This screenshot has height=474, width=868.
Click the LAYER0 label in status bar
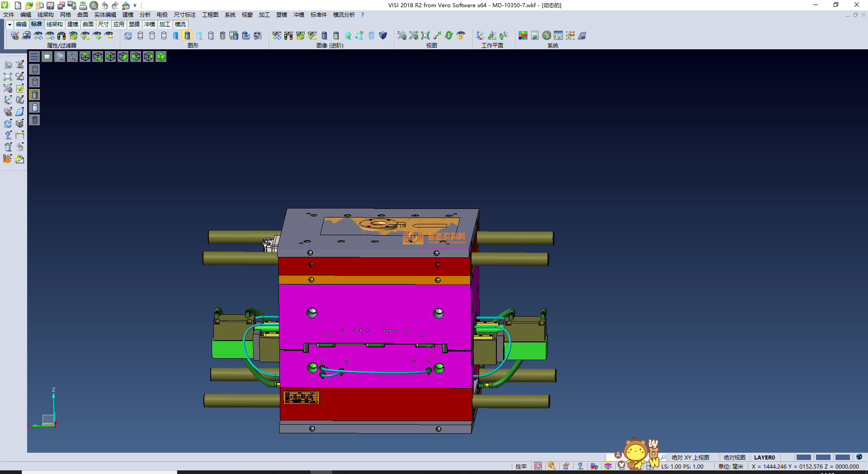click(x=764, y=457)
